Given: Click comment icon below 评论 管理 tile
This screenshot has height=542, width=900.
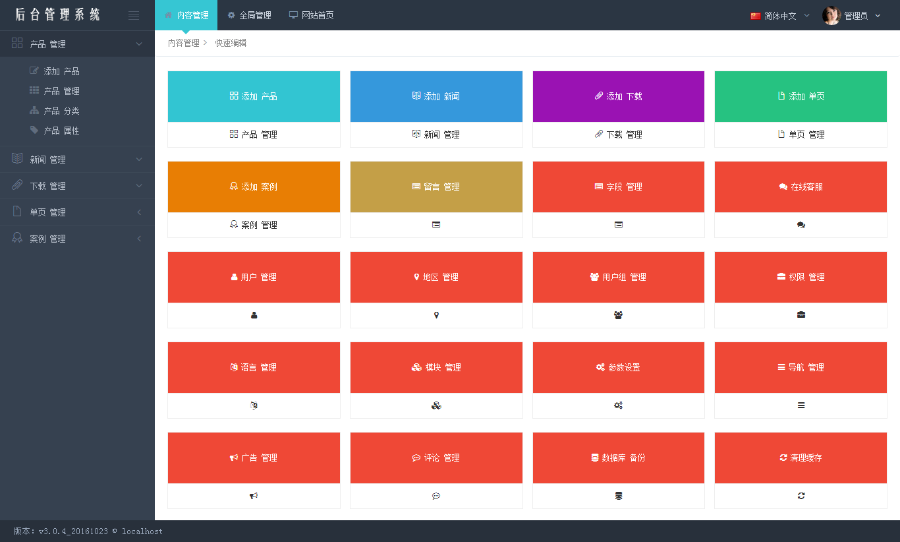Looking at the screenshot, I should tap(436, 495).
